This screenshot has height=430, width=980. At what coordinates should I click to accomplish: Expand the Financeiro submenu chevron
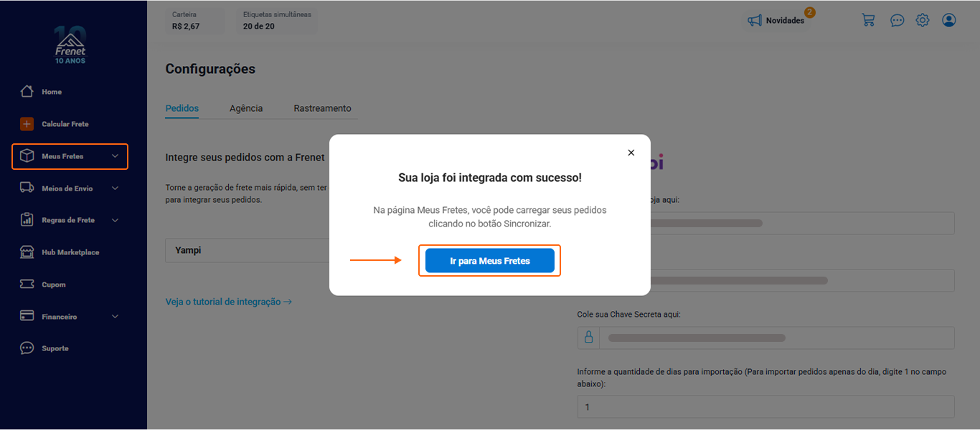(x=115, y=317)
